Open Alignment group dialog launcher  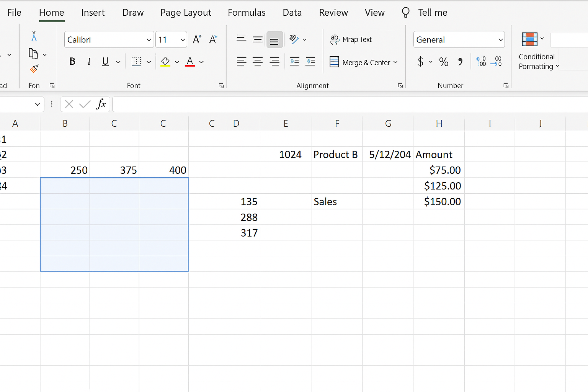pos(400,86)
